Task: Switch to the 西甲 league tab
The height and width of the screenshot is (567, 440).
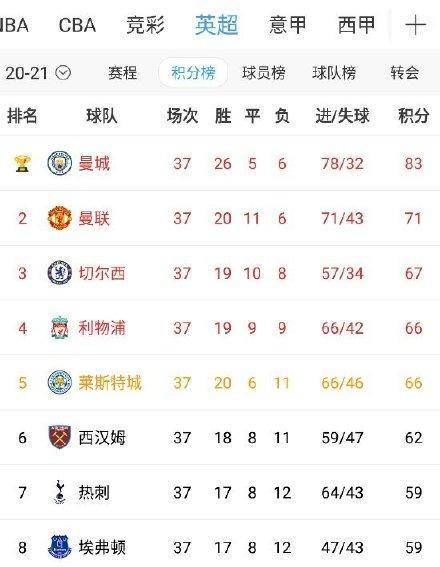Action: point(356,25)
